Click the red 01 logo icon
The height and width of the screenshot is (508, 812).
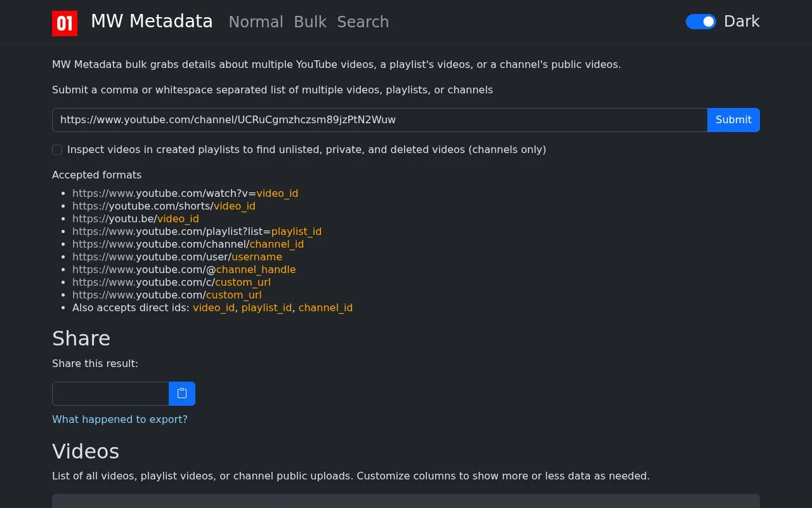coord(65,23)
